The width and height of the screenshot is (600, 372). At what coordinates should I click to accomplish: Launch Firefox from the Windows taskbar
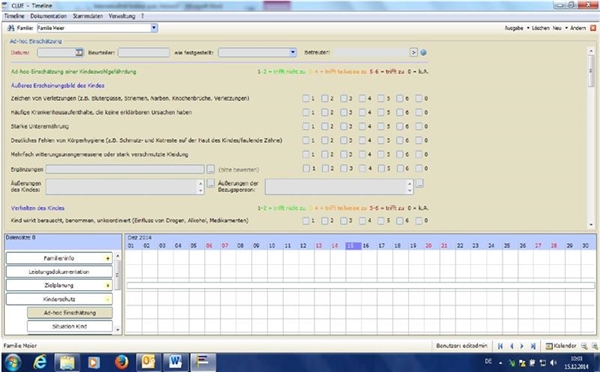122,362
